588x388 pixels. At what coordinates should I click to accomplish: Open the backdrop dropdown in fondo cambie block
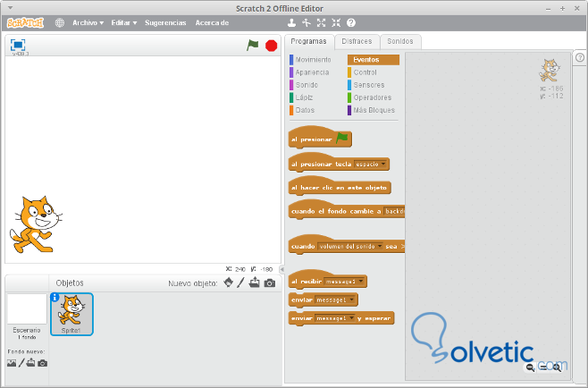coord(394,211)
